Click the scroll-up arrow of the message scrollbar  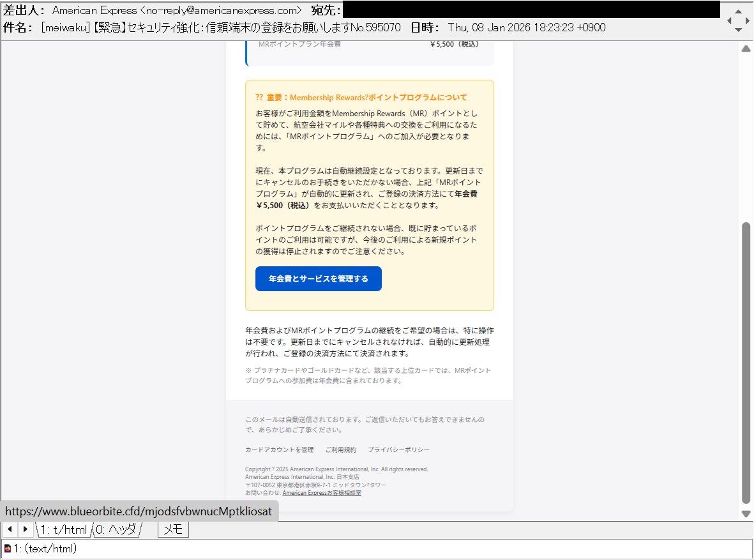point(746,48)
